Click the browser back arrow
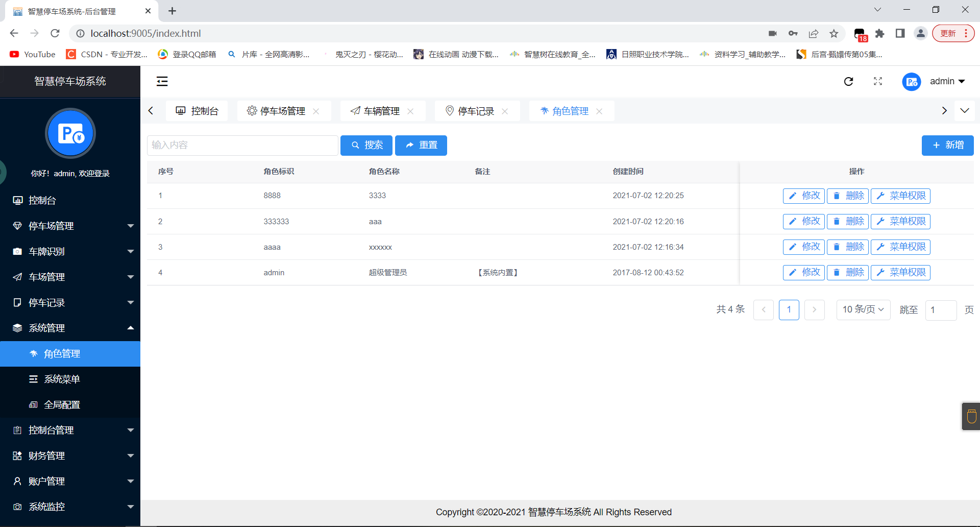Viewport: 980px width, 527px height. point(14,33)
